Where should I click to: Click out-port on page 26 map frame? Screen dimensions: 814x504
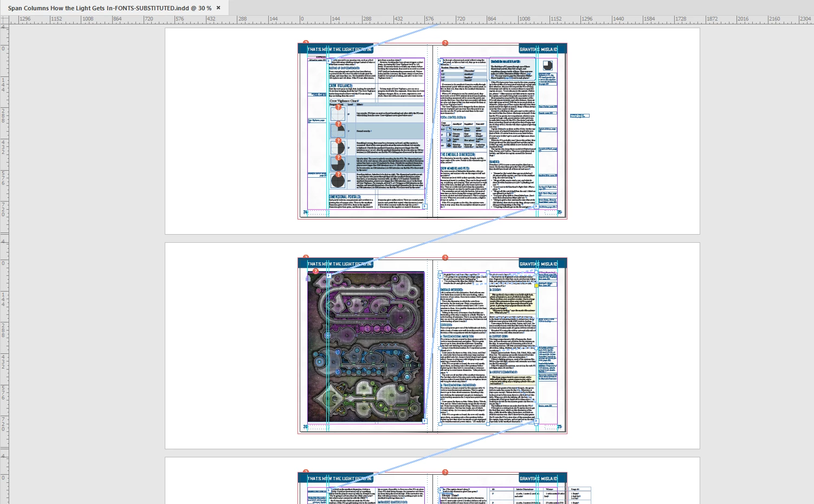(425, 421)
